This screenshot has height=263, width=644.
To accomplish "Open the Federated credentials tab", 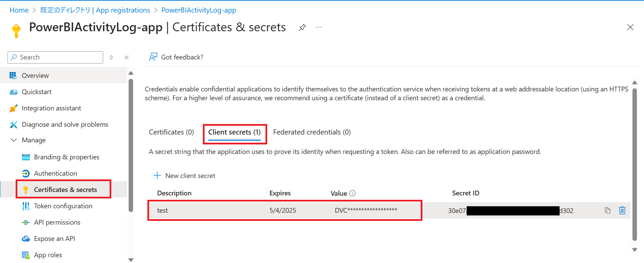I will pos(311,132).
